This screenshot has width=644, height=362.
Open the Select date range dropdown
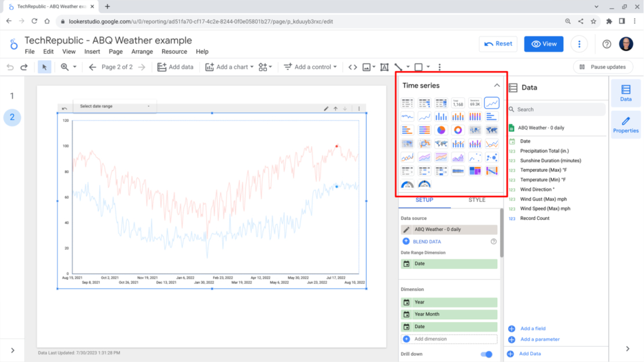click(115, 107)
